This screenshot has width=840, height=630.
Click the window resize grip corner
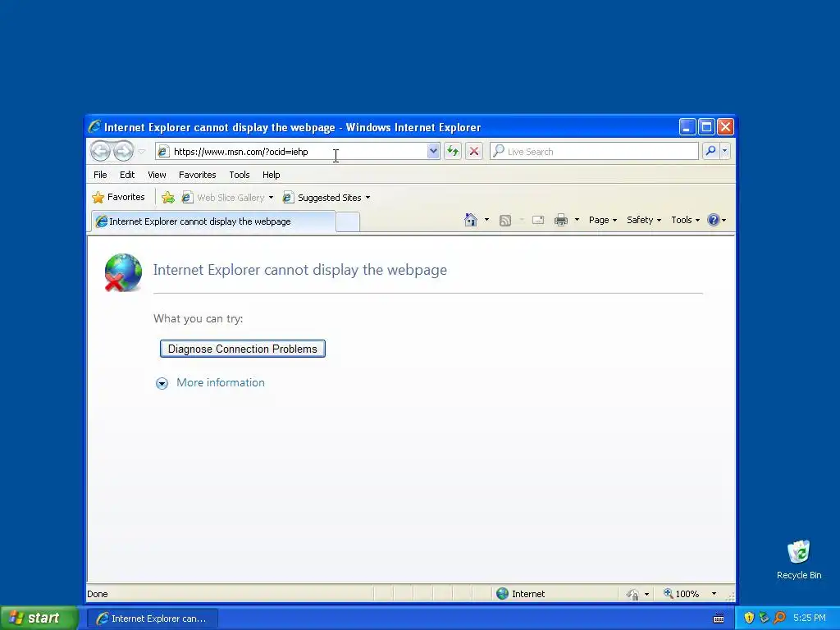coord(729,596)
